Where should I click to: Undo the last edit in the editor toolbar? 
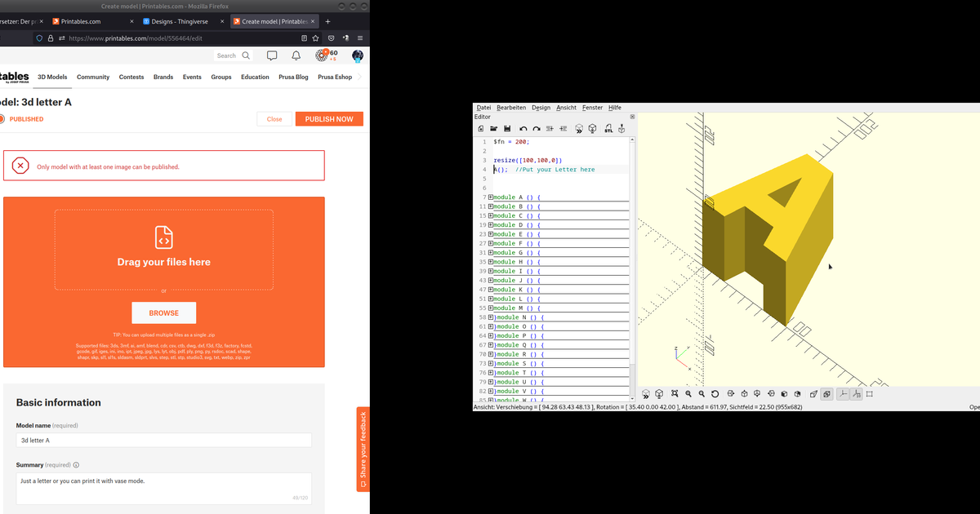[x=523, y=129]
